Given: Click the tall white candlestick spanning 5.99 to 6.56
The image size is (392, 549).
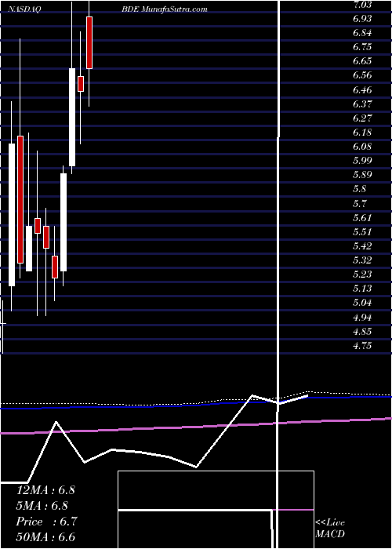Looking at the screenshot, I should [x=72, y=117].
